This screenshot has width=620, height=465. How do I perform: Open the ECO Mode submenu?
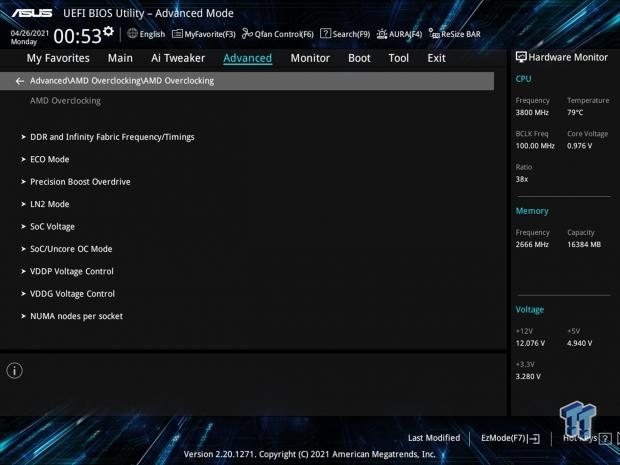coord(50,159)
